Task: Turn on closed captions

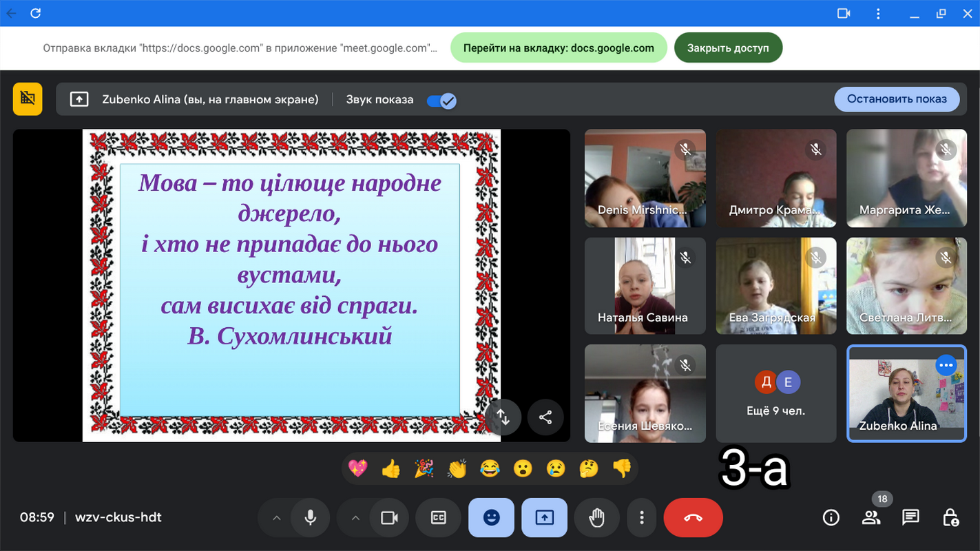Action: point(439,517)
